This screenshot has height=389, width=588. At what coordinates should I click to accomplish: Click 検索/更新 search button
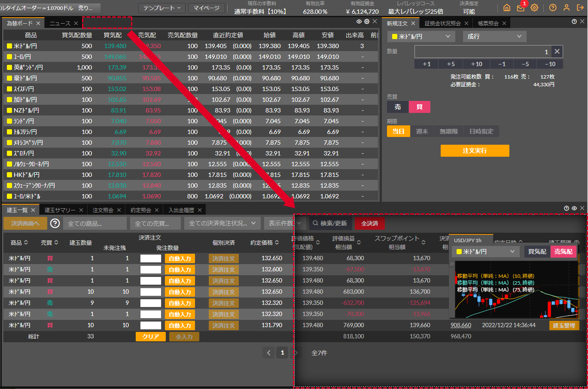pos(330,223)
